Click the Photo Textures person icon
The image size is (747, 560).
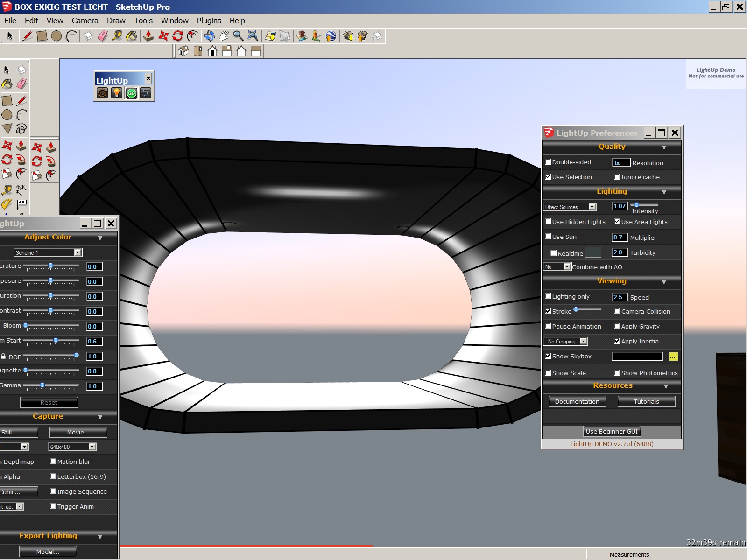click(x=316, y=36)
